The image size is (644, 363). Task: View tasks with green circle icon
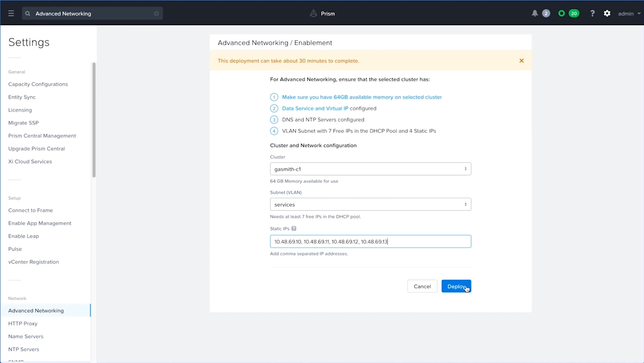(x=561, y=14)
